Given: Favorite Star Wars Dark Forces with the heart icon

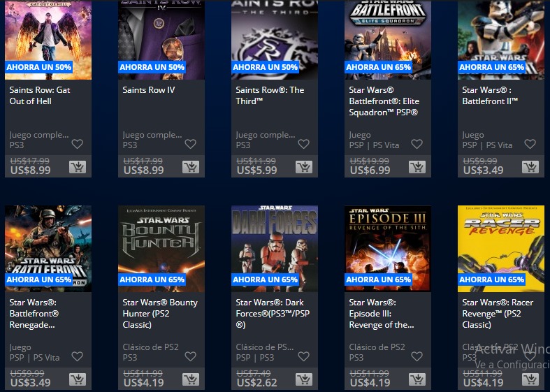Looking at the screenshot, I should pyautogui.click(x=304, y=356).
